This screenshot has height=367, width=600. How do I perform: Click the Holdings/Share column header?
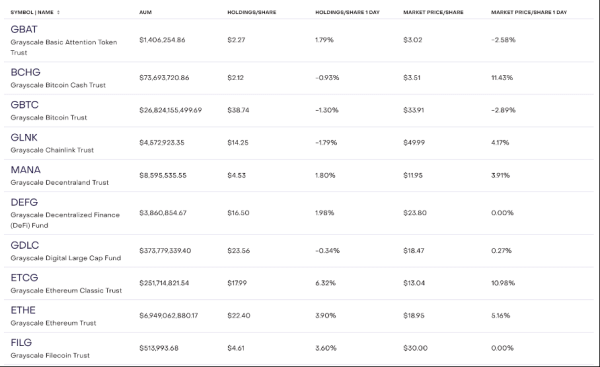252,12
